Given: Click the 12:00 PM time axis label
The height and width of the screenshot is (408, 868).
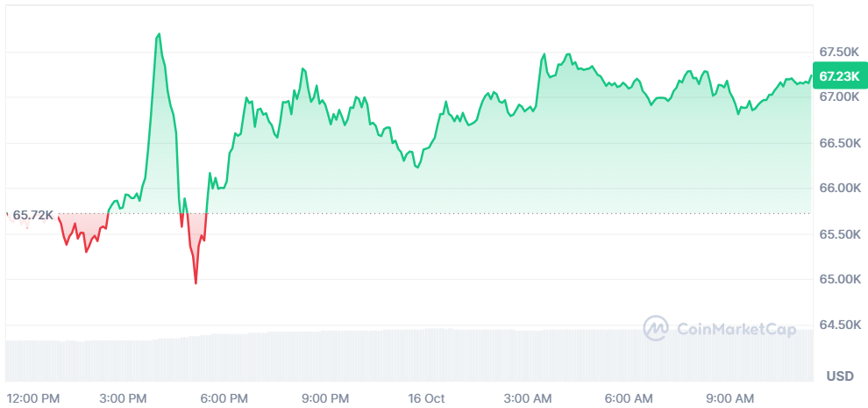Looking at the screenshot, I should tap(34, 398).
